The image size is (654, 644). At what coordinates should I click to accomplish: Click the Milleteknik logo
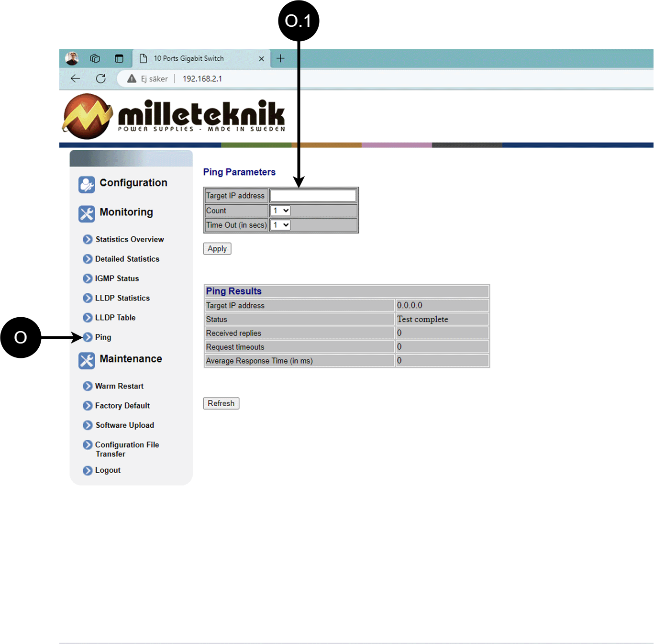[174, 116]
